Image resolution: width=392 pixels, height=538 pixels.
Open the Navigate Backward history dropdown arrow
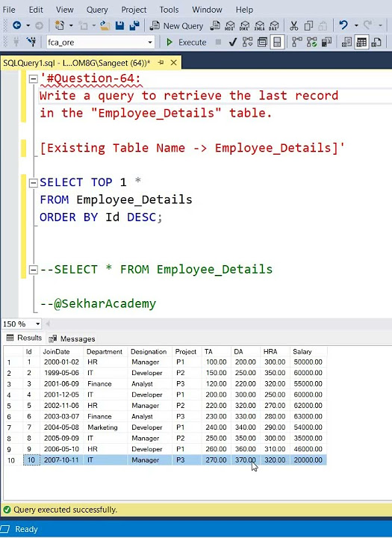pos(28,25)
